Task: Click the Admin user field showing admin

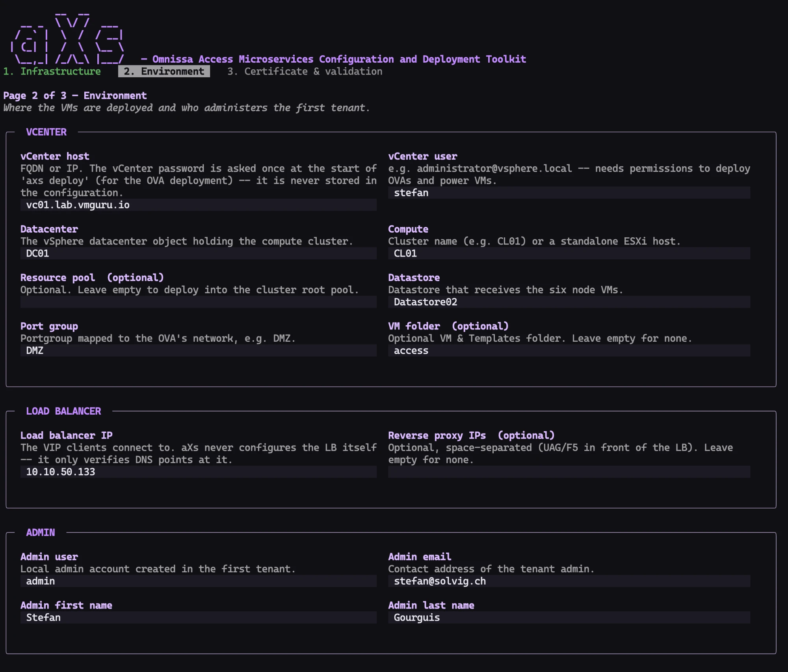Action: (199, 581)
